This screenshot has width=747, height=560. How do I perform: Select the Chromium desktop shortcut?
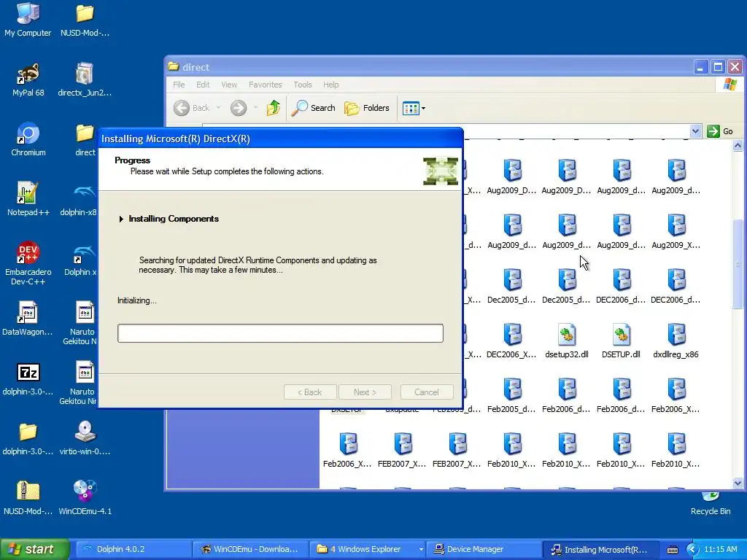[28, 139]
